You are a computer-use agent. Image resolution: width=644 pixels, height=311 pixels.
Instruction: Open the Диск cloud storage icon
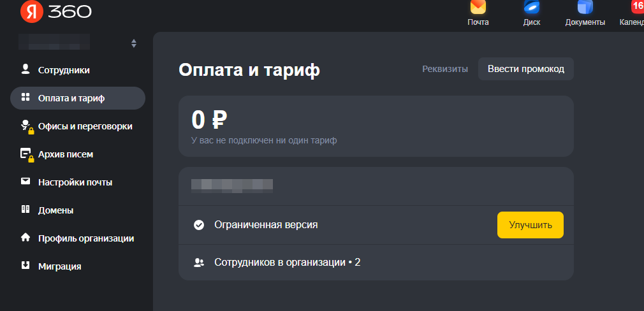[x=532, y=8]
